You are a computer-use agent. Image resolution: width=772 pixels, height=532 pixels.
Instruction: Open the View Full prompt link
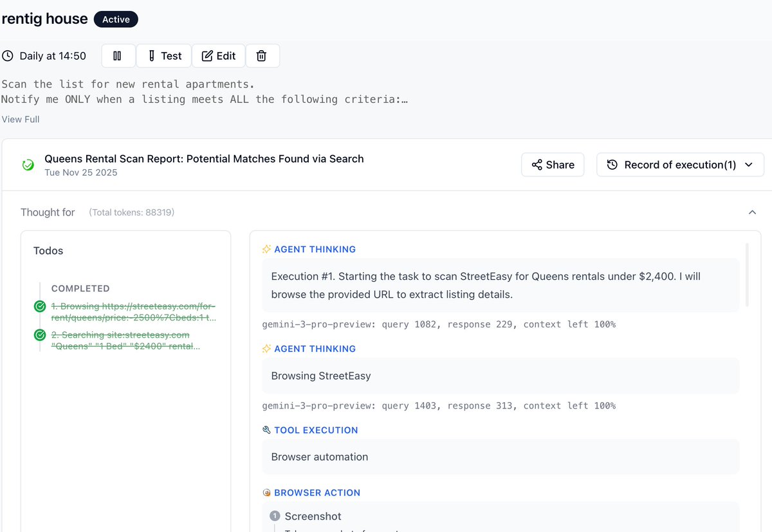point(21,119)
